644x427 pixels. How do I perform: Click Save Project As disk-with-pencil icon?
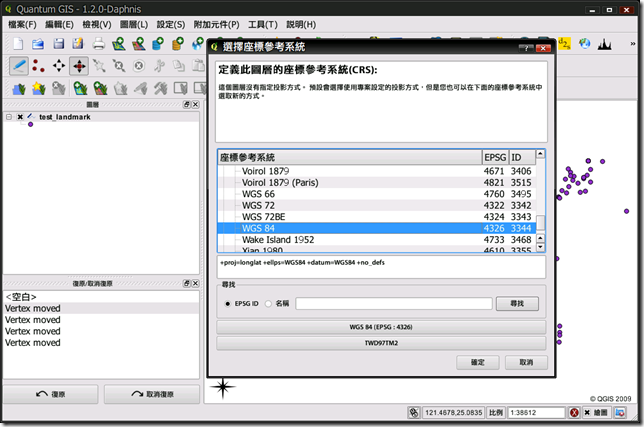point(78,44)
